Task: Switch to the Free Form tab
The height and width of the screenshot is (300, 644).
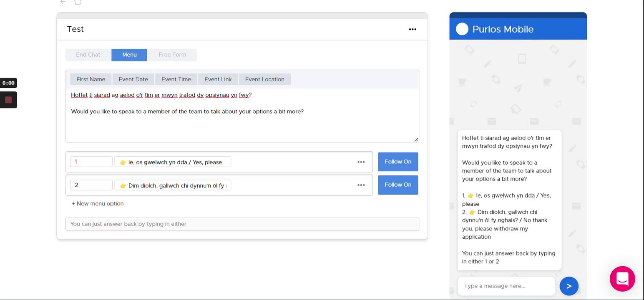Action: [172, 55]
